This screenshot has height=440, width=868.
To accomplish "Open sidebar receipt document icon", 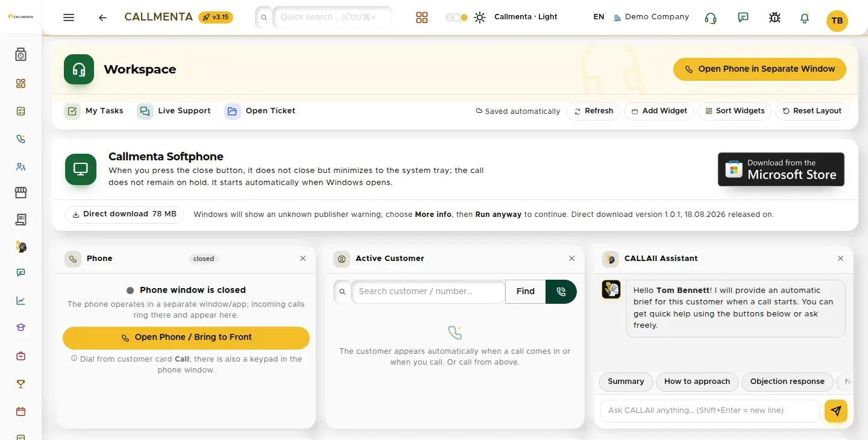I will pos(21,219).
